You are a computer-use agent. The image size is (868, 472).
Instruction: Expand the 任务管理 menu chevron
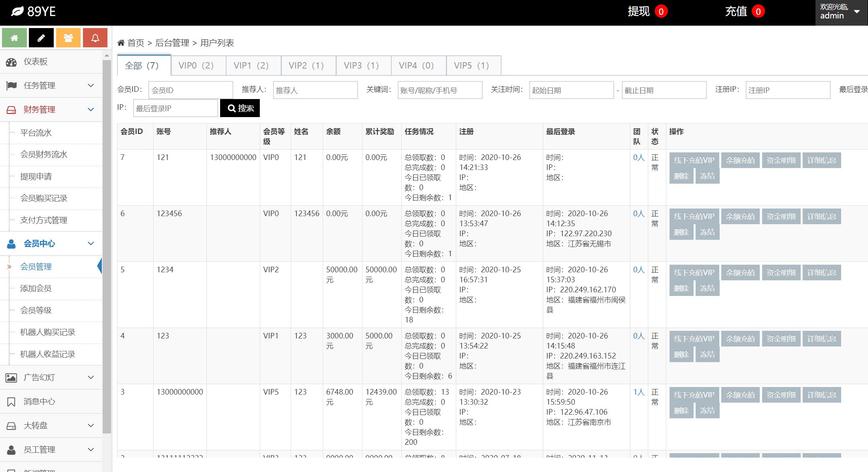[91, 85]
